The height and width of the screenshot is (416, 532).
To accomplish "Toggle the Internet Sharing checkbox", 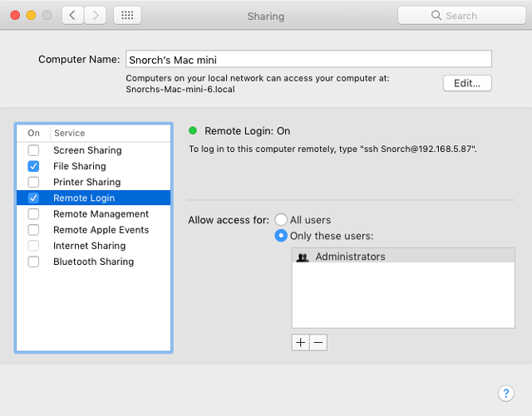I will [33, 246].
